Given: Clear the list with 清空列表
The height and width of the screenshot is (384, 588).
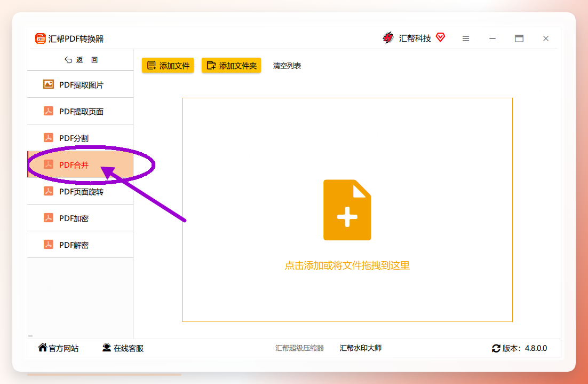Looking at the screenshot, I should click(287, 66).
